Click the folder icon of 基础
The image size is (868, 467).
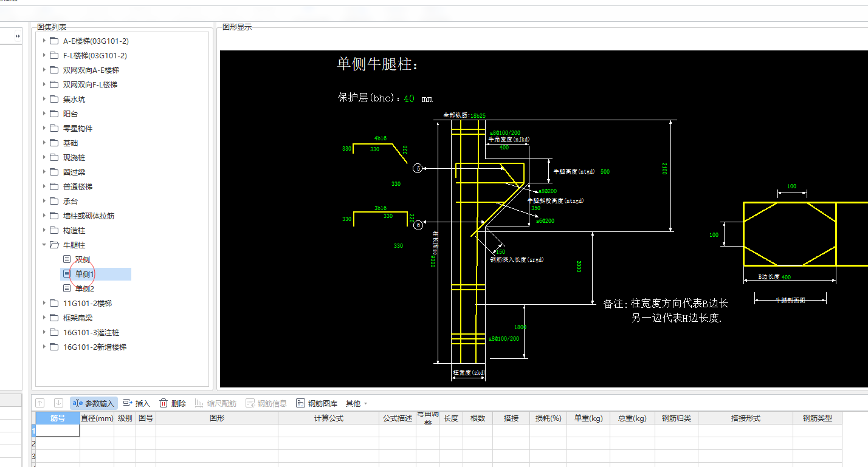54,143
